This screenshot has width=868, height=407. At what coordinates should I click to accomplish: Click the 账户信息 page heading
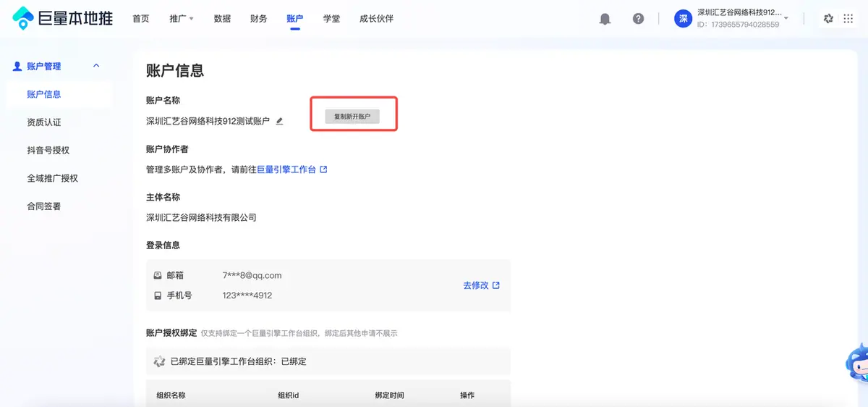point(175,70)
